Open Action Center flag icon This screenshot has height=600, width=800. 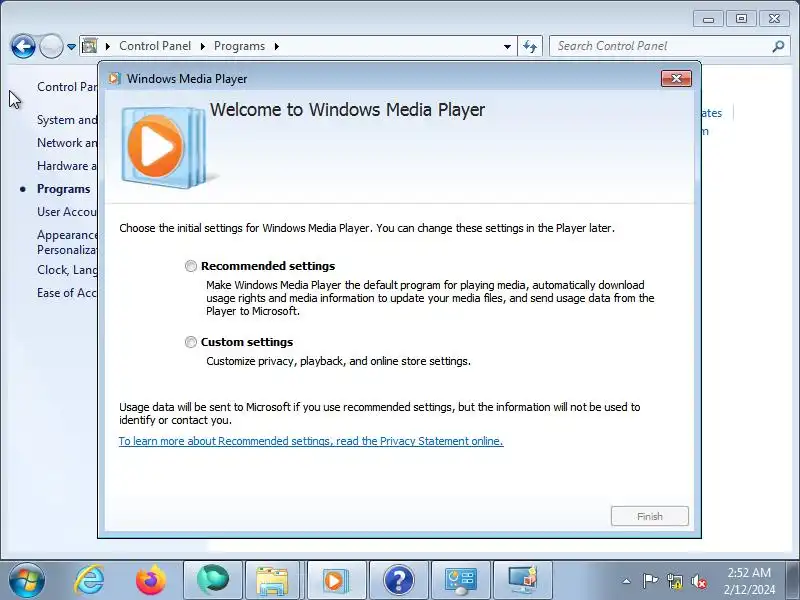tap(650, 581)
